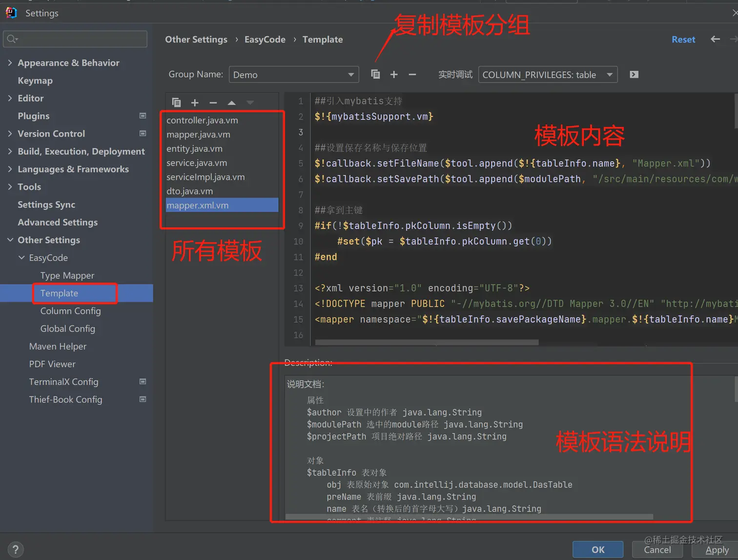Viewport: 738px width, 560px height.
Task: Open Advanced Settings page
Action: [58, 222]
